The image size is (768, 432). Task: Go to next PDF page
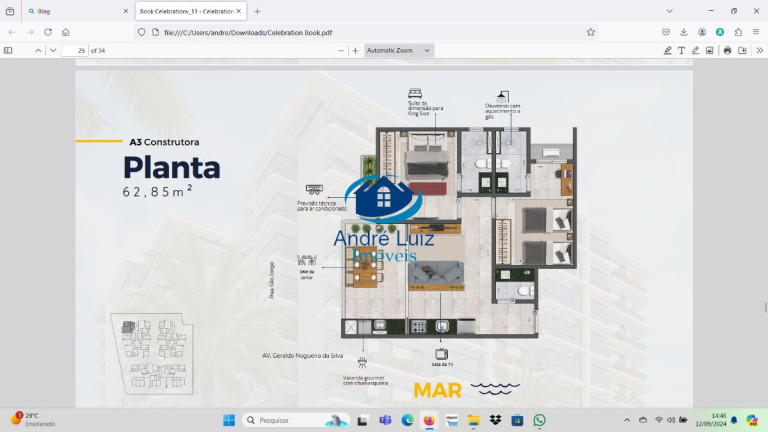coord(53,50)
